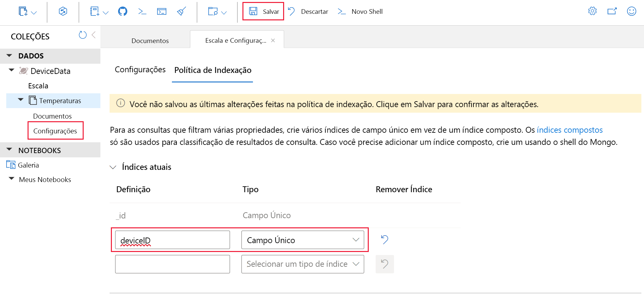Open the Selecionar um tipo de índice dropdown

302,264
